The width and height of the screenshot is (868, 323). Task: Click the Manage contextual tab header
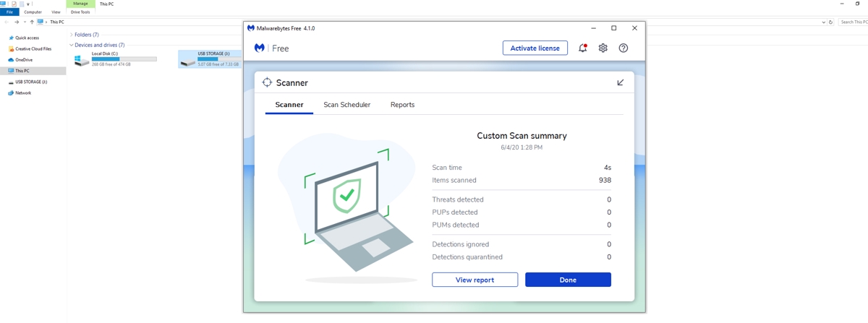click(x=80, y=4)
